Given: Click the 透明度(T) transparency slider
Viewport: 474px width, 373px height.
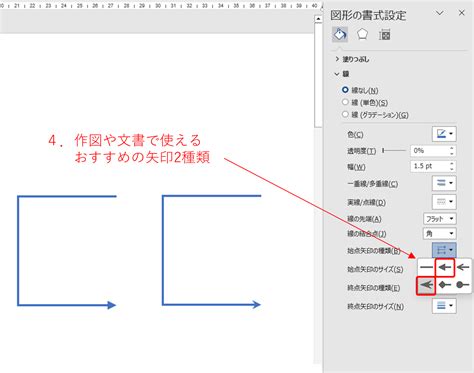Looking at the screenshot, I should 394,151.
